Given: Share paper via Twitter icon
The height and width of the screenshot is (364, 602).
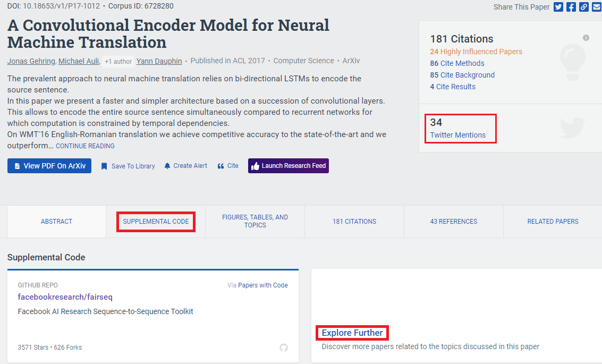Looking at the screenshot, I should click(558, 7).
